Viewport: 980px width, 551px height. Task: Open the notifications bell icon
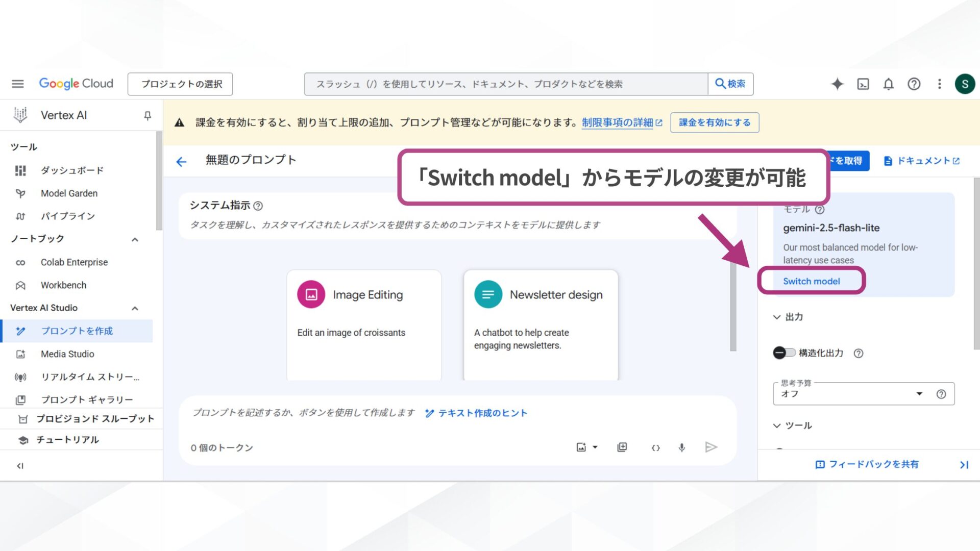tap(888, 84)
